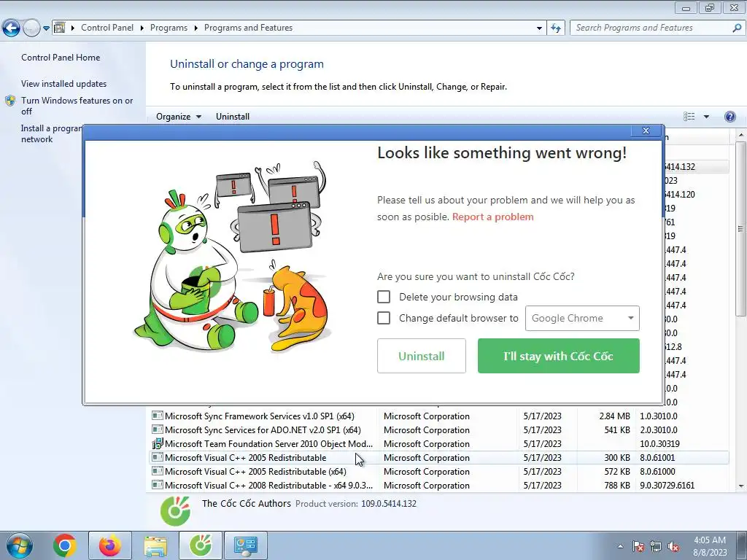747x560 pixels.
Task: Launch Google Chrome from taskbar
Action: point(65,545)
